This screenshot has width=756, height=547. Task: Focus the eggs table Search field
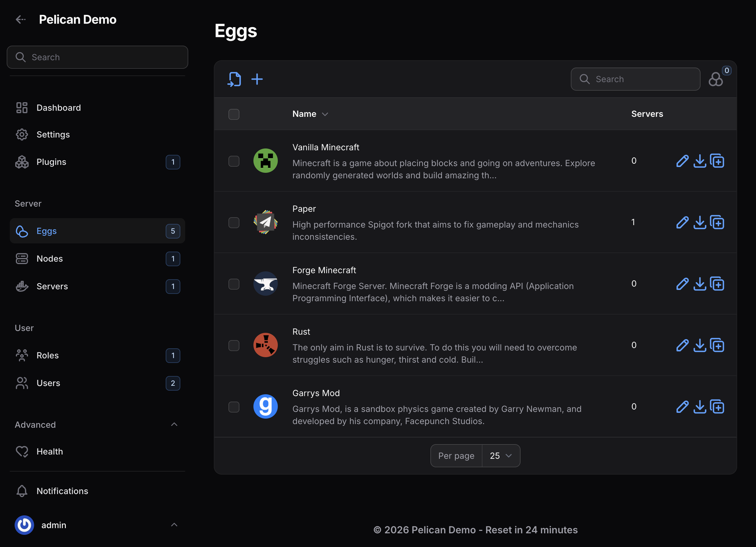point(636,79)
